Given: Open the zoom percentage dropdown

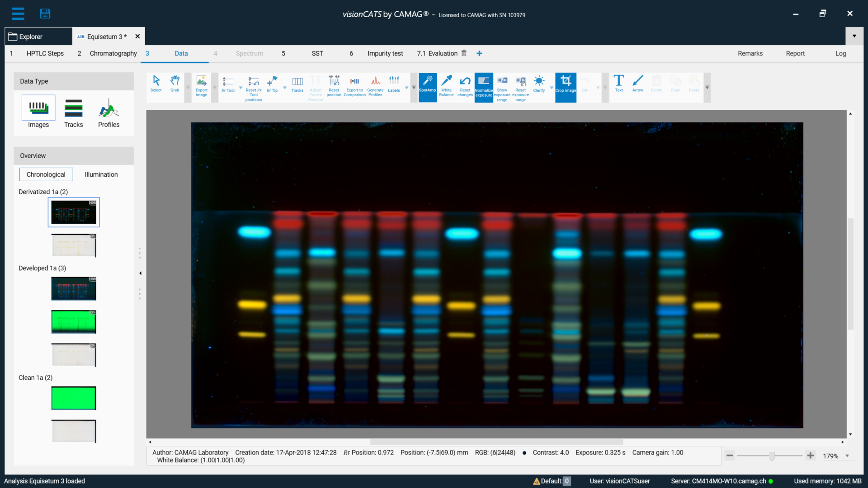Looking at the screenshot, I should click(x=847, y=456).
